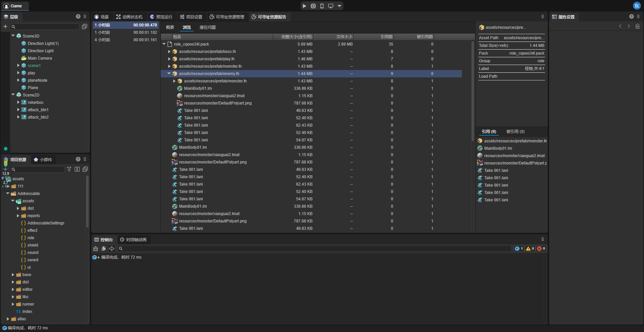Switch to the 可寻址资源管理 tab
The width and height of the screenshot is (644, 332).
tap(227, 17)
